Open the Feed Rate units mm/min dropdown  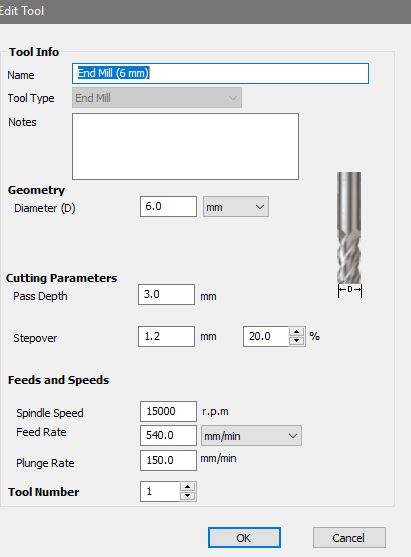click(x=251, y=436)
